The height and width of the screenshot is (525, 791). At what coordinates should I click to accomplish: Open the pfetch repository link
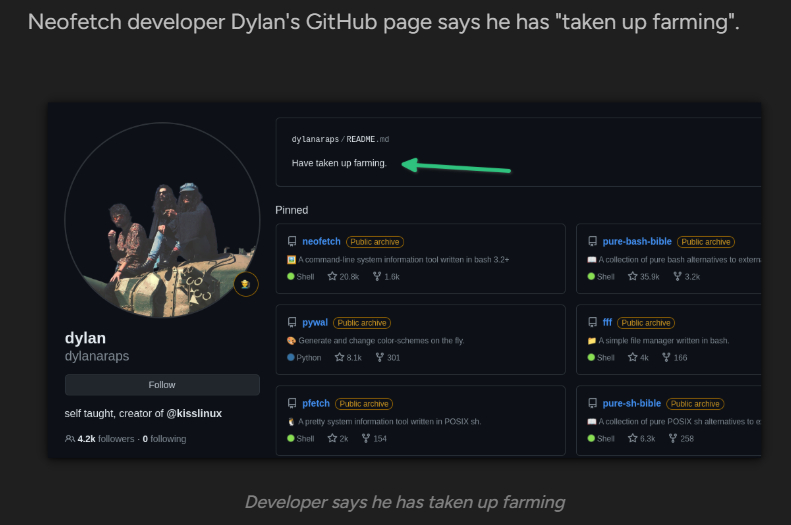click(316, 404)
